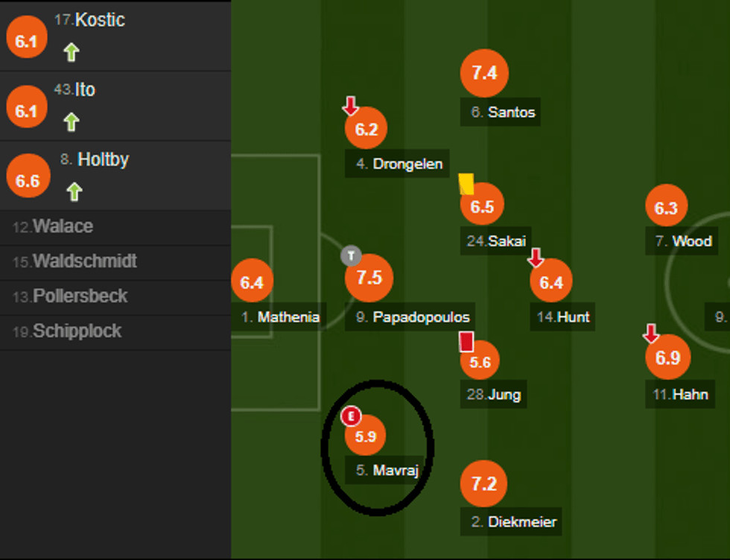730x560 pixels.
Task: Click Ito's green substituted-on arrow
Action: [71, 121]
